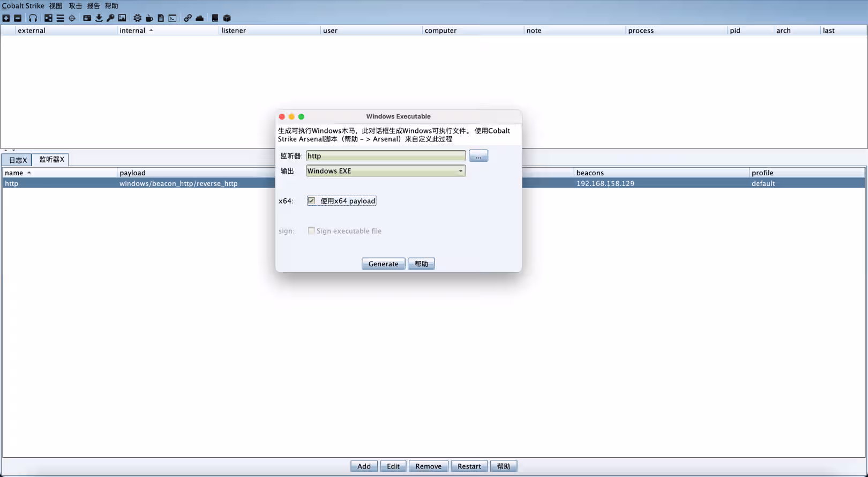Click the targets crosshair icon
This screenshot has width=868, height=477.
coord(72,18)
